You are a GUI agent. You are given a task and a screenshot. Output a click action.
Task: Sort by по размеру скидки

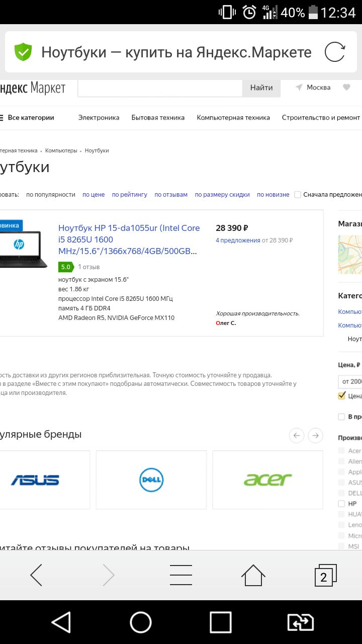point(222,195)
